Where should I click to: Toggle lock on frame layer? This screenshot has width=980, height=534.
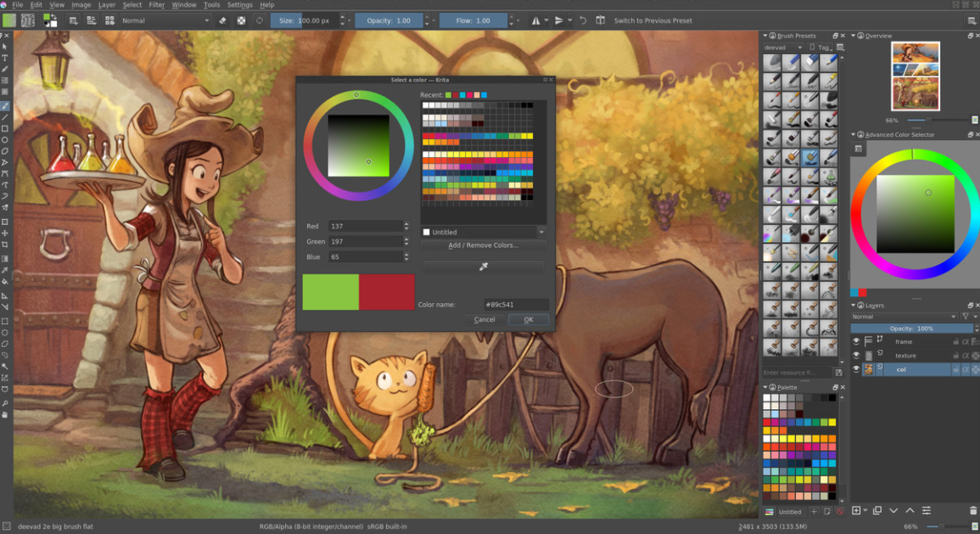coord(955,341)
